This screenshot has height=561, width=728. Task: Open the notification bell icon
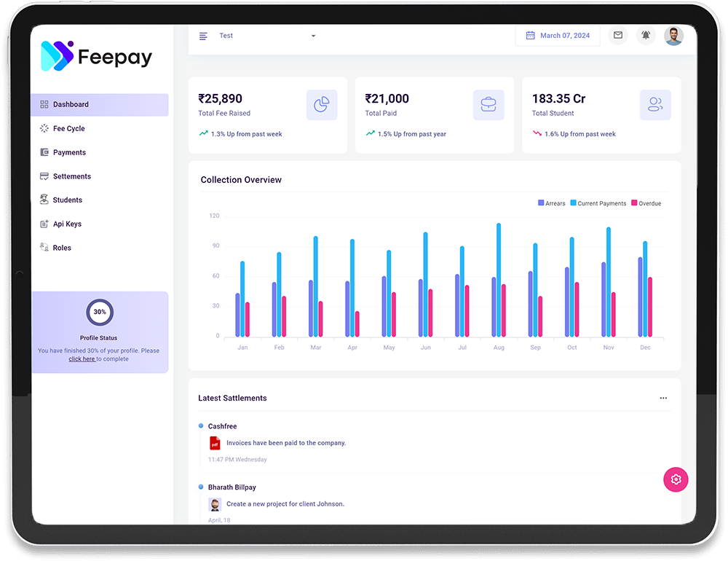point(646,35)
